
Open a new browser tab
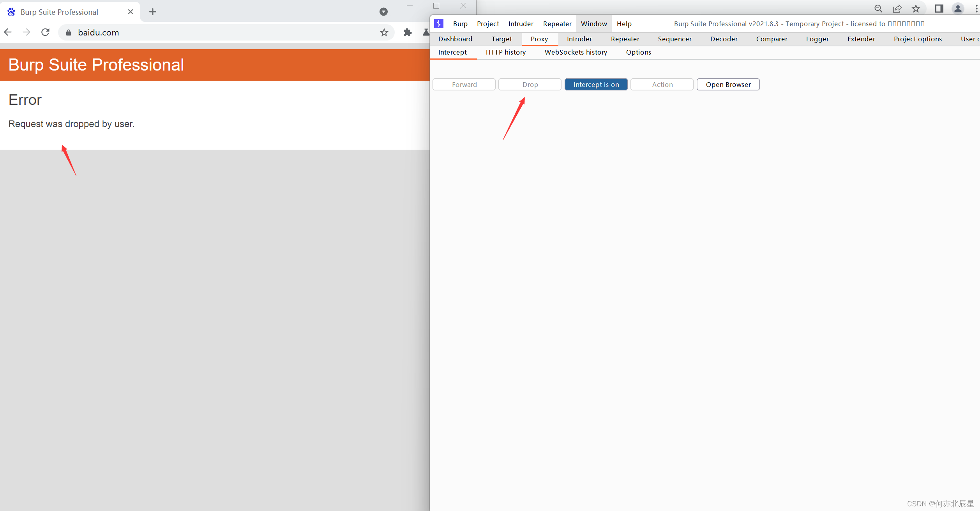tap(153, 12)
